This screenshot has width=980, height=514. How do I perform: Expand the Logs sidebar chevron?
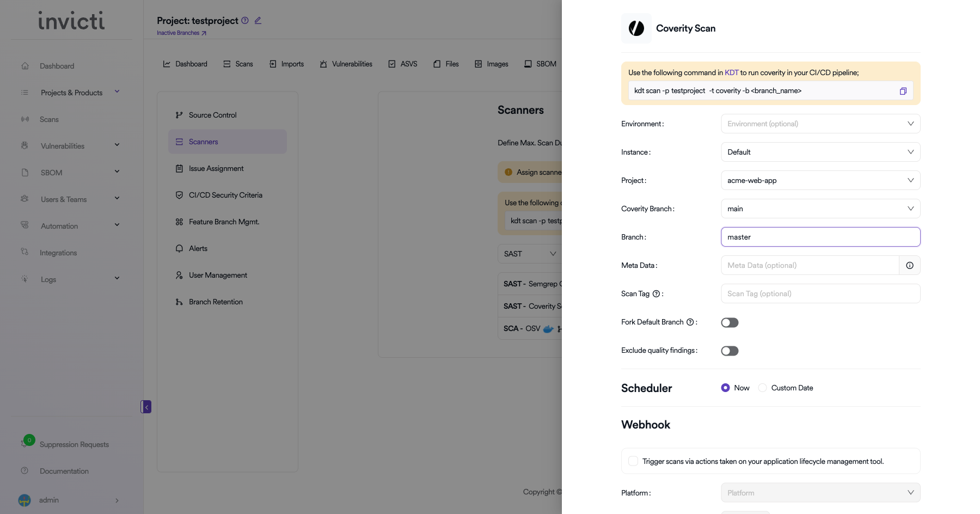point(117,279)
